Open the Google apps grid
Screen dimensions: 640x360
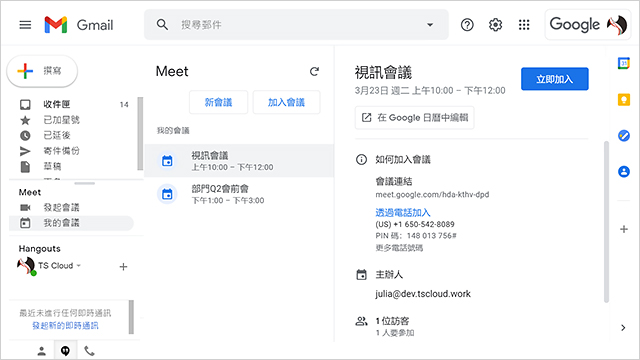pyautogui.click(x=524, y=25)
